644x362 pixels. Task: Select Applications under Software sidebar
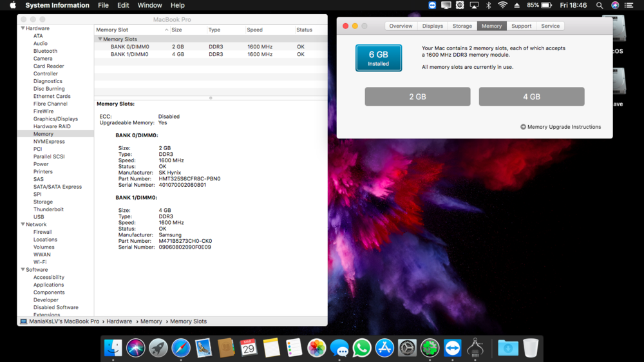click(48, 285)
